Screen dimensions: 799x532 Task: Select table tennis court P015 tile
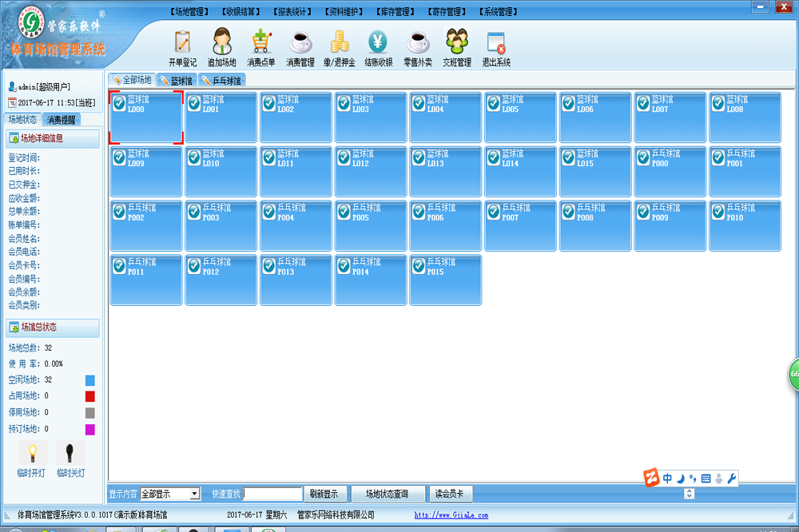click(445, 280)
